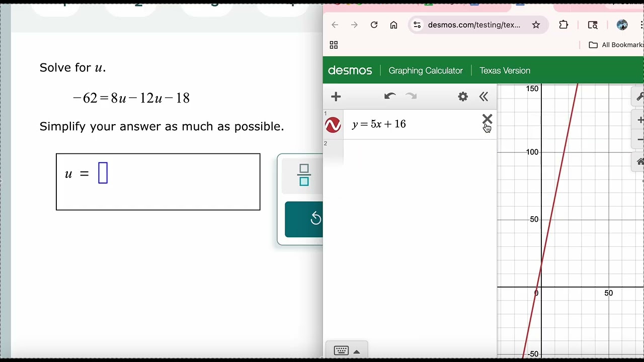Bookmark this page with the star

pyautogui.click(x=536, y=25)
